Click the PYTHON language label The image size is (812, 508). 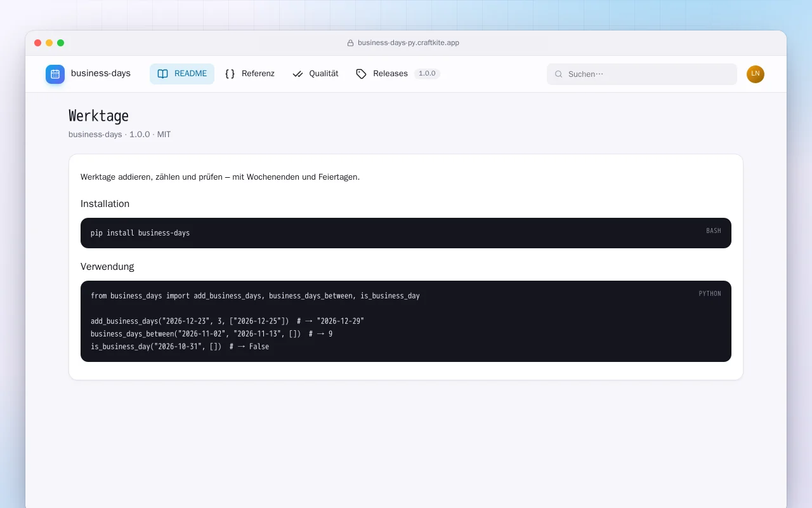pos(710,294)
